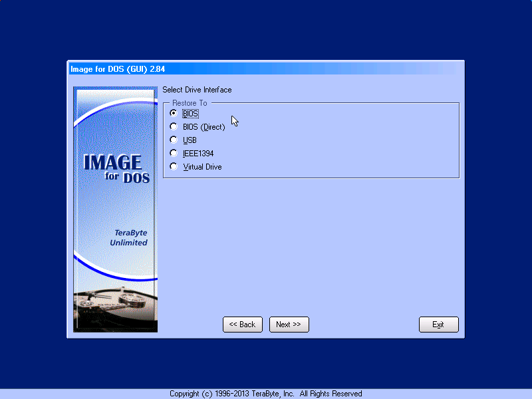Select the USB interface radio button
532x399 pixels.
point(174,140)
